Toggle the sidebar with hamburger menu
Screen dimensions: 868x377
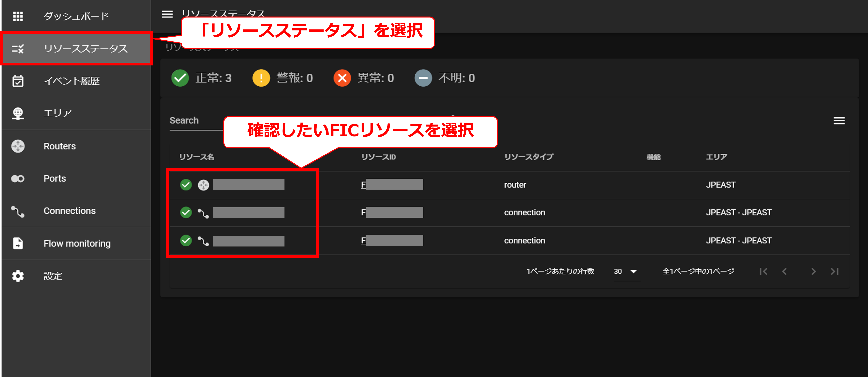point(167,14)
